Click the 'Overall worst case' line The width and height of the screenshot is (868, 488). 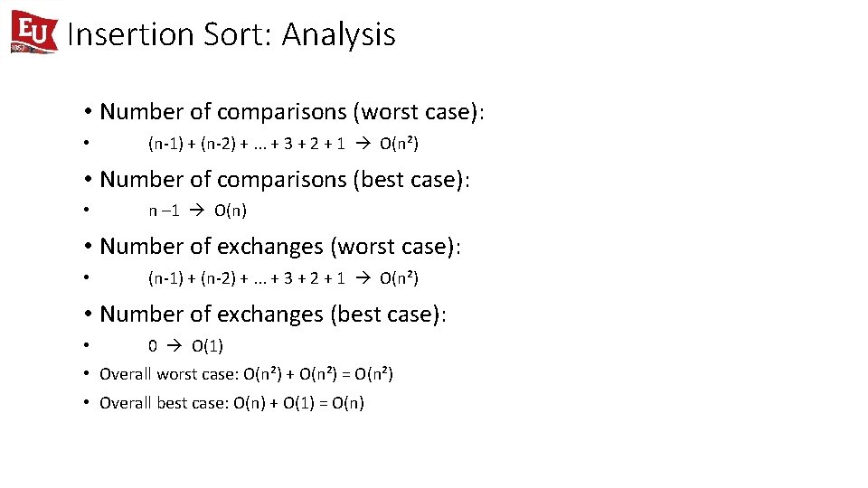click(x=246, y=374)
